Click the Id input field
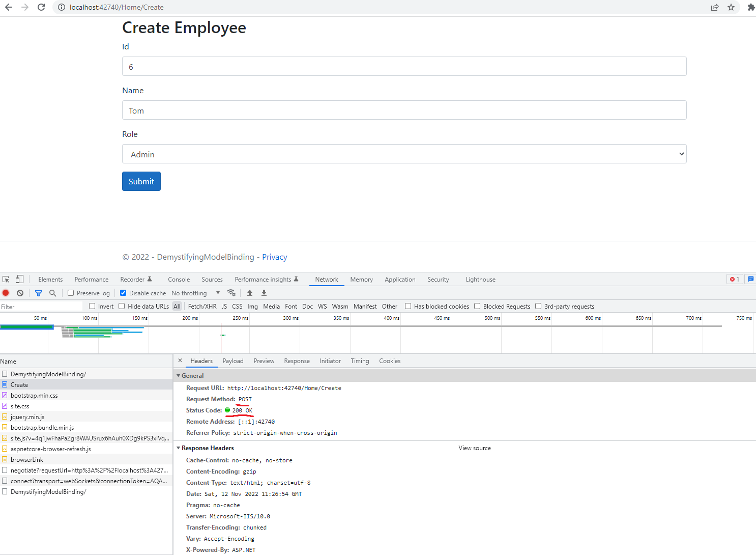Image resolution: width=756 pixels, height=555 pixels. [404, 66]
